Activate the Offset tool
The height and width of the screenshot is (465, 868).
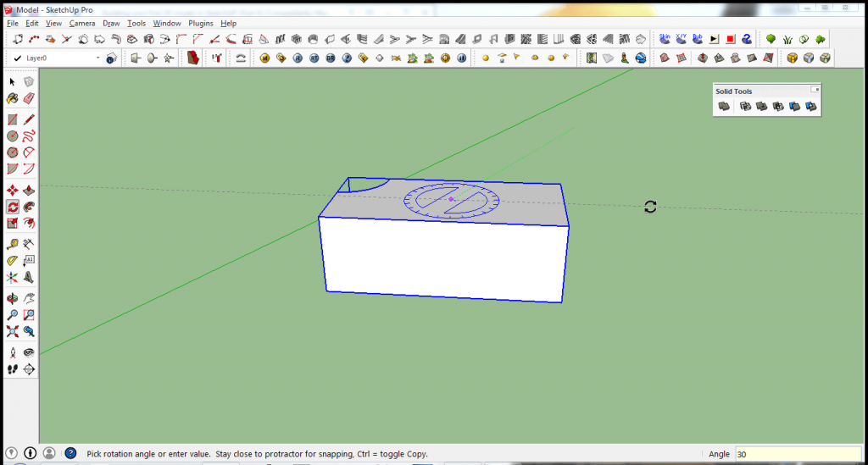29,224
